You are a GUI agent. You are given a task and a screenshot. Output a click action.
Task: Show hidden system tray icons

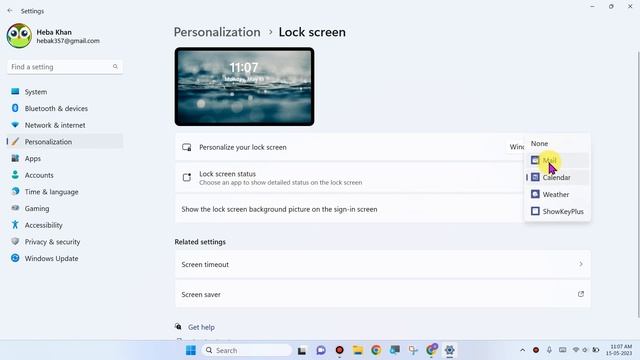[522, 350]
